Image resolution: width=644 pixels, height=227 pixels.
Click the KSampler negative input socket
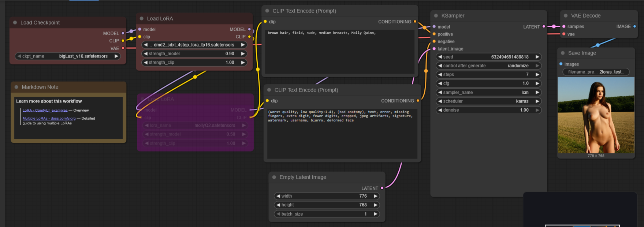[x=434, y=41]
